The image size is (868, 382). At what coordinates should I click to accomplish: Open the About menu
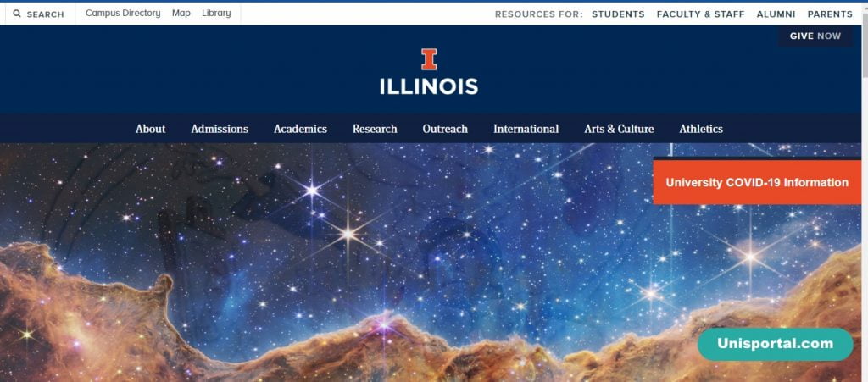click(x=151, y=129)
